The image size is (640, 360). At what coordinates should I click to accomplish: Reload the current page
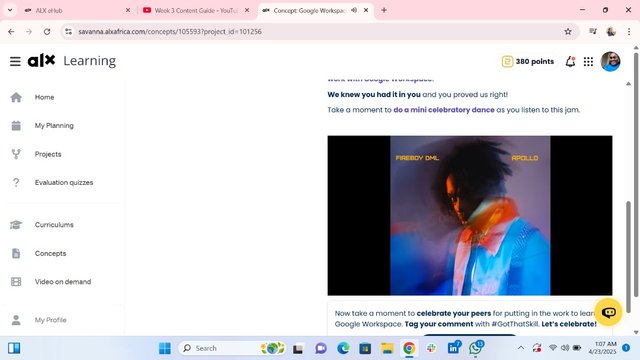pyautogui.click(x=47, y=31)
